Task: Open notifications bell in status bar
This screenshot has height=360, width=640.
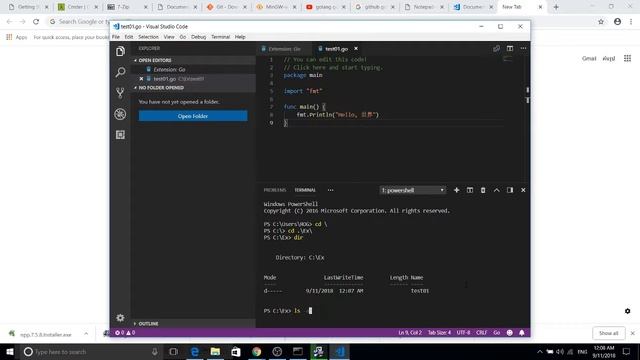Action: tap(522, 333)
